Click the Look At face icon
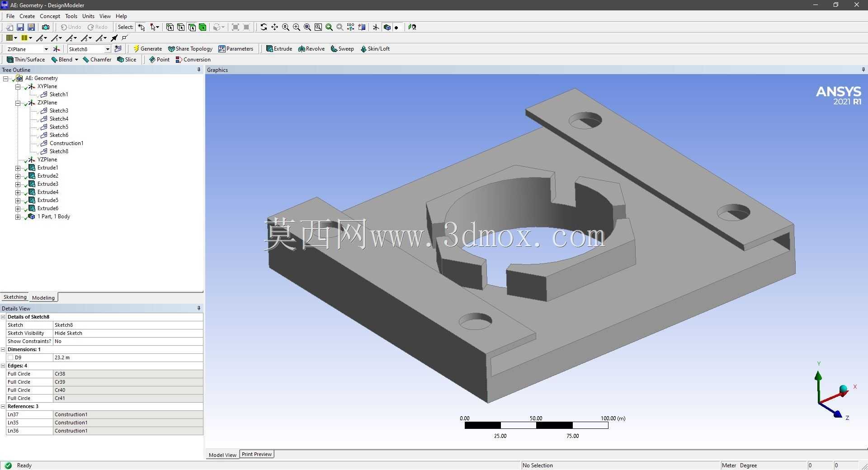This screenshot has height=470, width=868. [412, 27]
